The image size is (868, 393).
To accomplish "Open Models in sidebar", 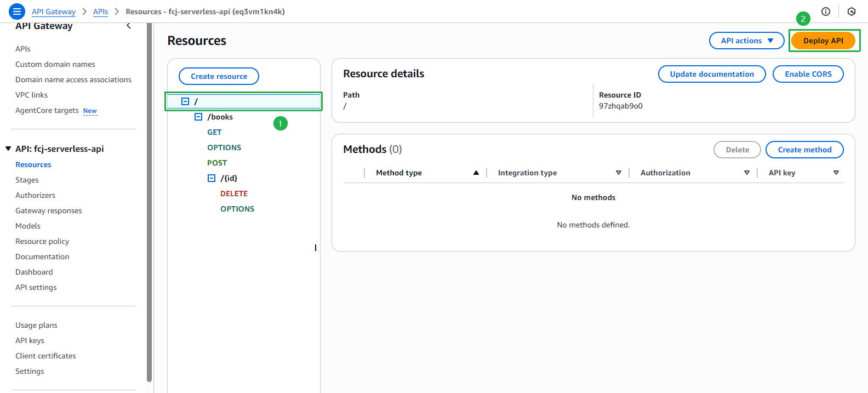I will 28,226.
